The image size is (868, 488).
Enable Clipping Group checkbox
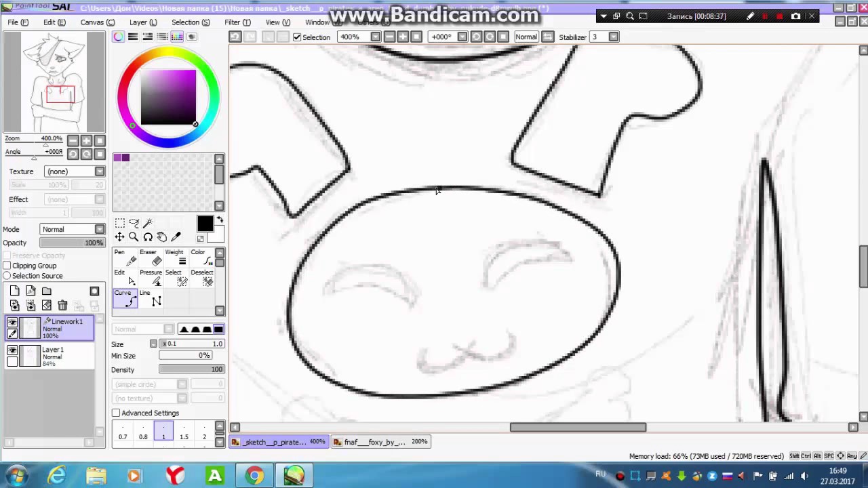coord(7,266)
